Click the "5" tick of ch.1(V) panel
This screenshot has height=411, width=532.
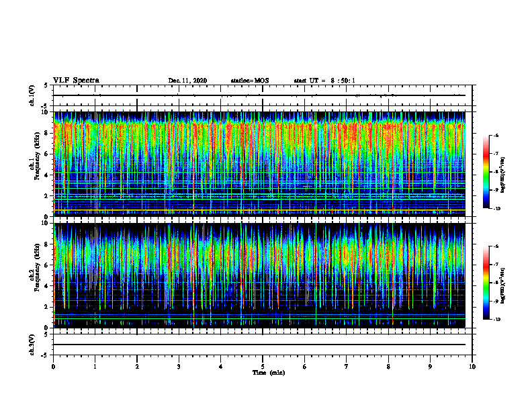pyautogui.click(x=46, y=85)
